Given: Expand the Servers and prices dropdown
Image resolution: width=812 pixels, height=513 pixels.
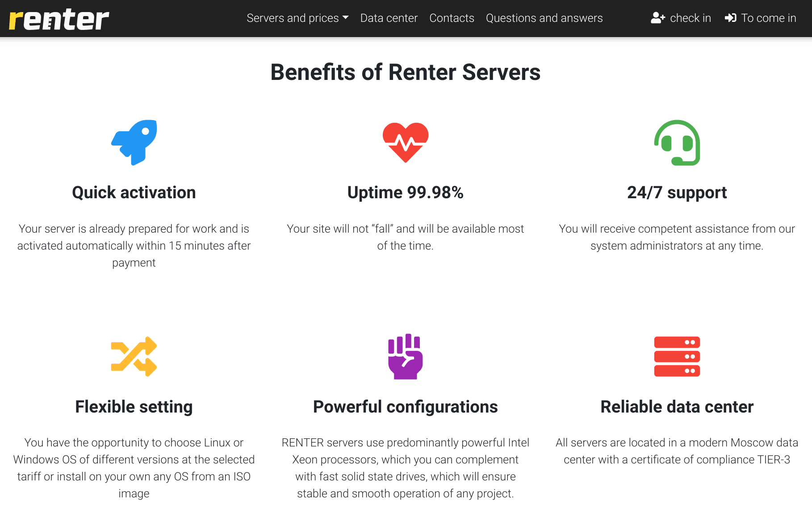Looking at the screenshot, I should point(297,18).
